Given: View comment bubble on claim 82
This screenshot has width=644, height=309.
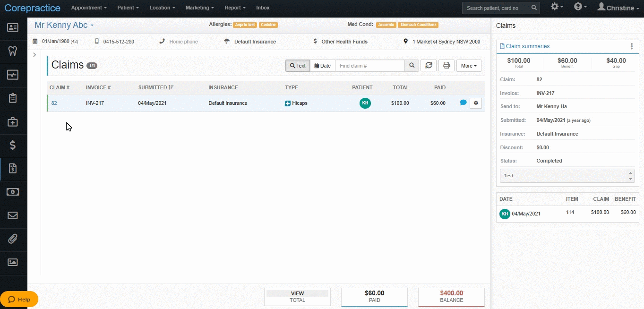Looking at the screenshot, I should click(463, 103).
